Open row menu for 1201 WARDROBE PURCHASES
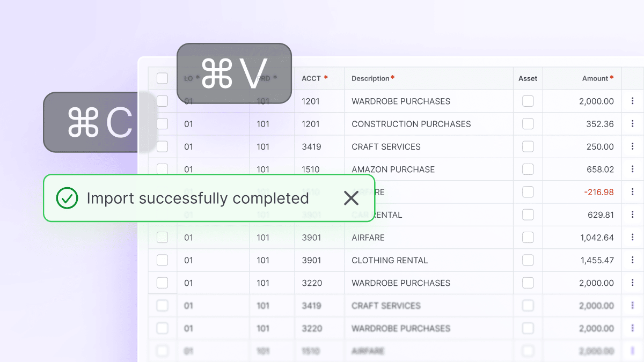Screen dimensions: 644x362 [x=633, y=101]
